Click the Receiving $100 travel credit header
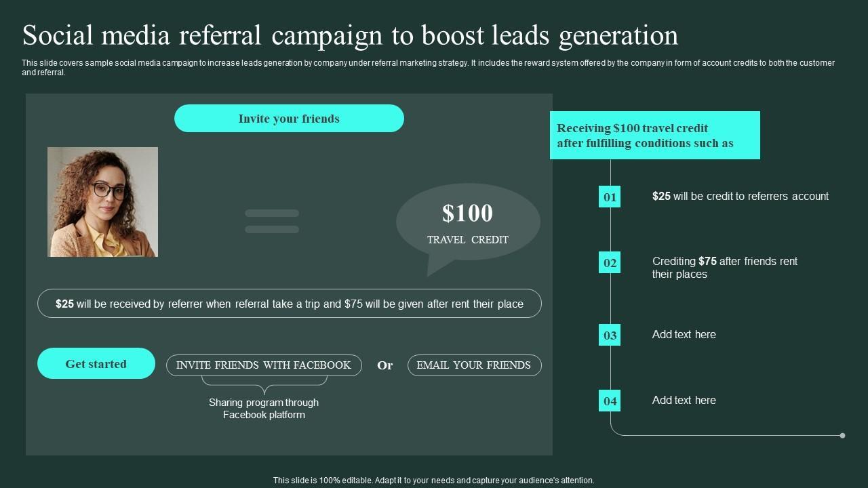Viewport: 868px width, 488px height. [x=654, y=136]
